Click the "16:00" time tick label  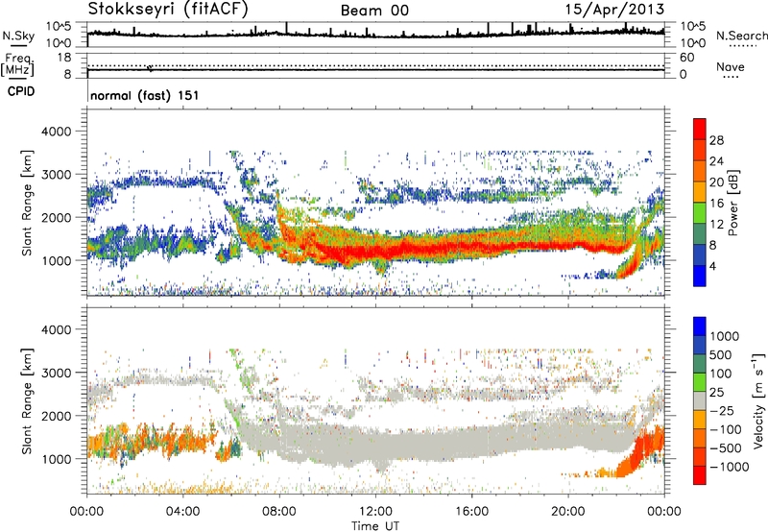click(x=471, y=512)
